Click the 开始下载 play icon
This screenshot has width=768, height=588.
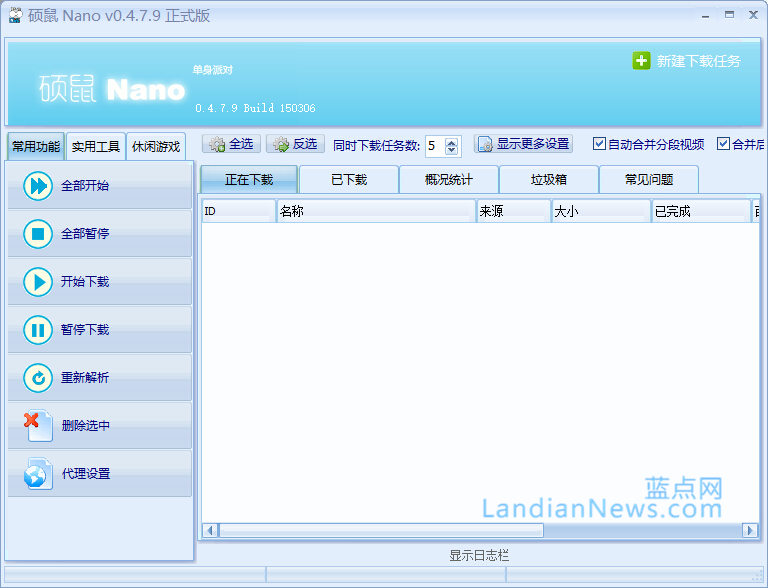(x=38, y=282)
